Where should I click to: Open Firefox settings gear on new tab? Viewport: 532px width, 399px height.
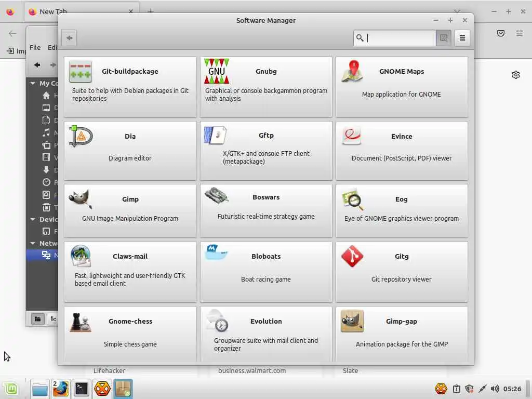tap(516, 75)
